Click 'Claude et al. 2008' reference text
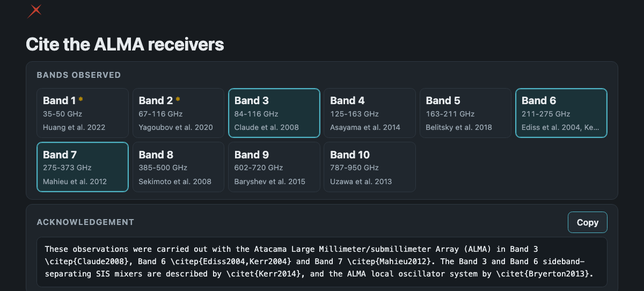This screenshot has width=644, height=291. (x=267, y=128)
